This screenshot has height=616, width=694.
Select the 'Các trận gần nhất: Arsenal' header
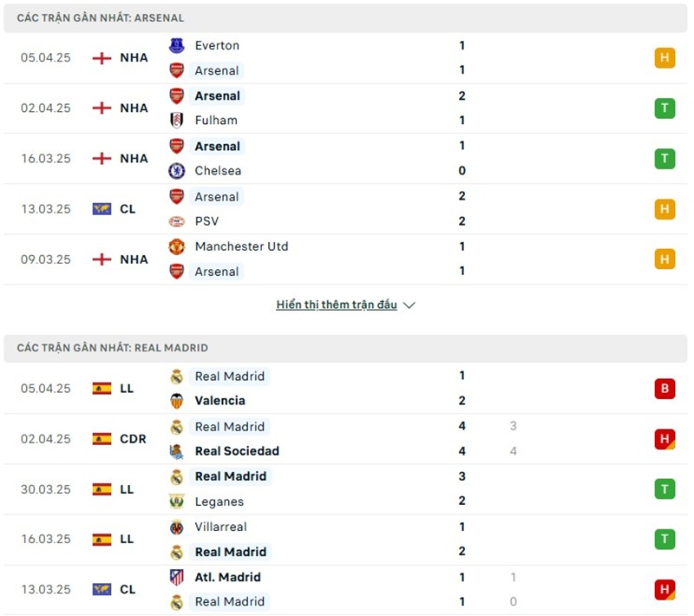(x=101, y=17)
